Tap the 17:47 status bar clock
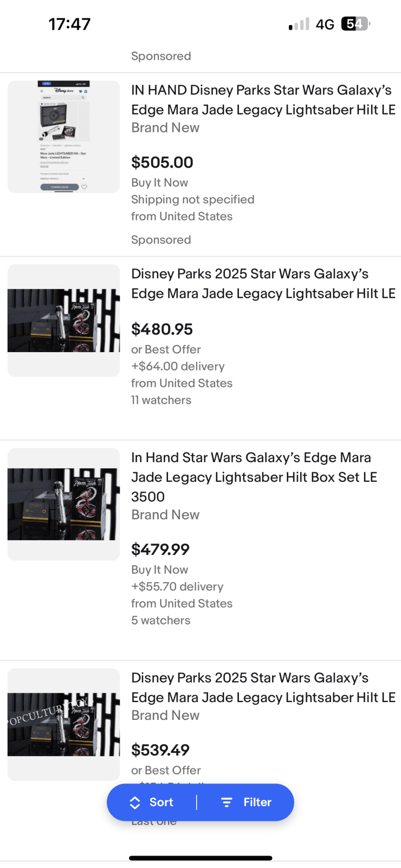Screen dimensions: 401x868 click(69, 24)
